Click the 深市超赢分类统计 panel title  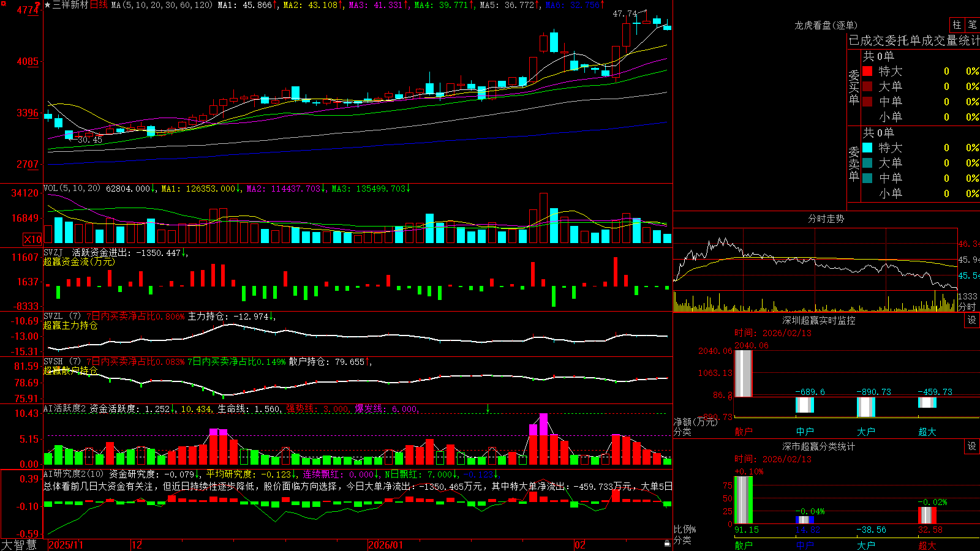pyautogui.click(x=819, y=446)
